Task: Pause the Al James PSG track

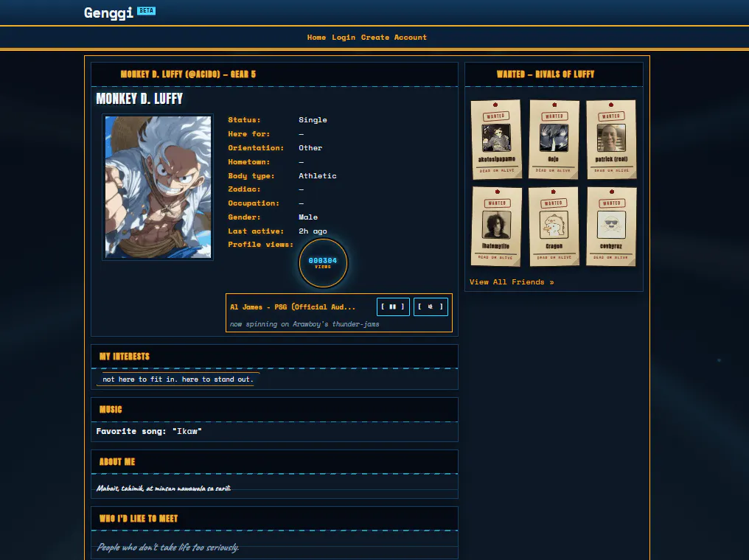Action: (x=393, y=307)
